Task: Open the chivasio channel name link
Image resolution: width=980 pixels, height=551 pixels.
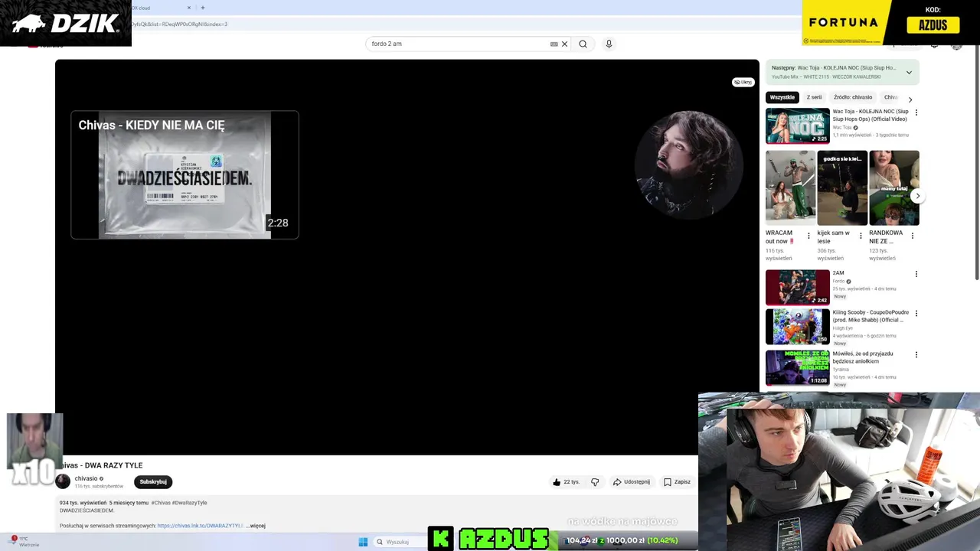Action: [x=86, y=478]
